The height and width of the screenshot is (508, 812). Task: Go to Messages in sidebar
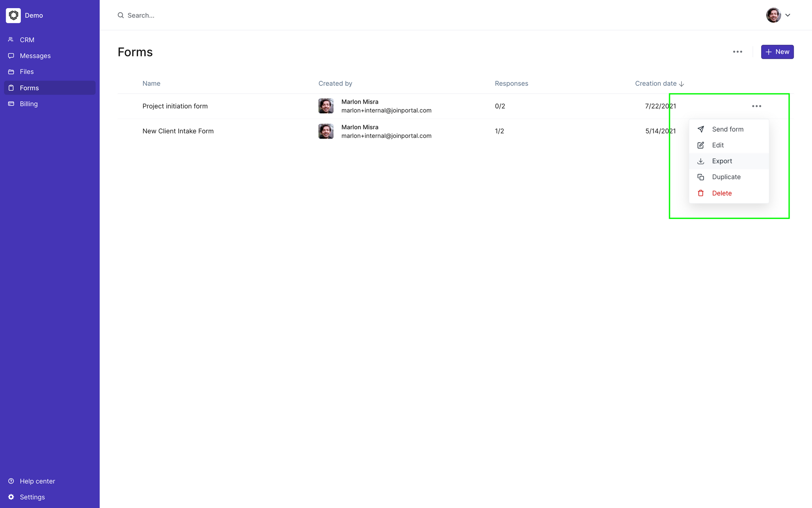[x=35, y=56]
